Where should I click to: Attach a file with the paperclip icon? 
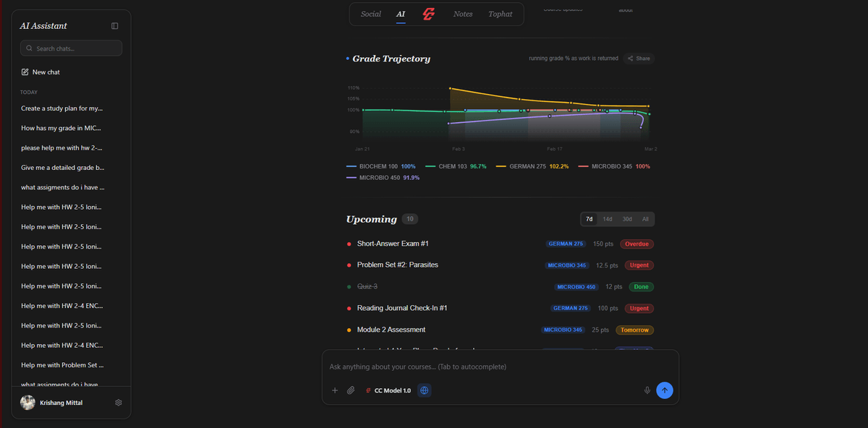click(x=351, y=390)
